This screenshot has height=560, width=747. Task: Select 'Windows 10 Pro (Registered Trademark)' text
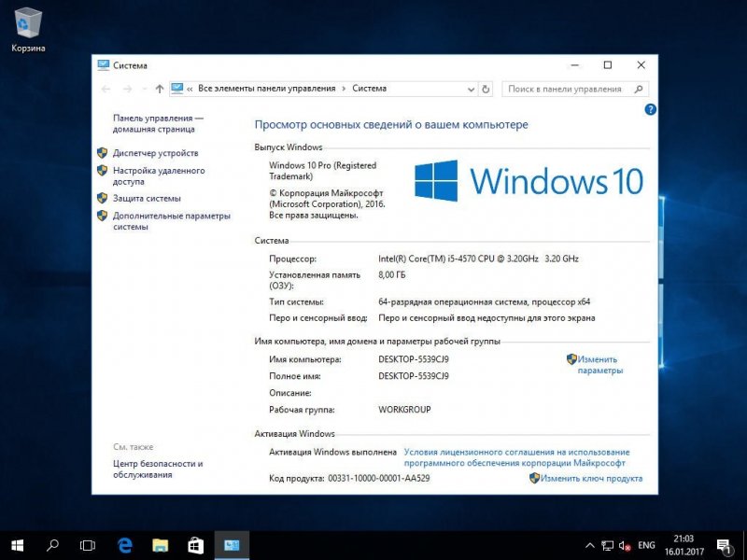click(322, 171)
